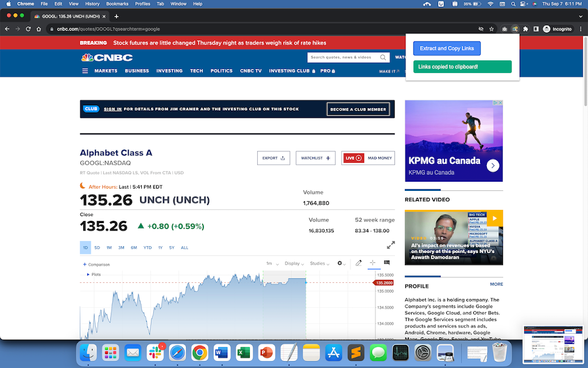Image resolution: width=588 pixels, height=368 pixels.
Task: Expand the stock chart to full screen
Action: 390,245
